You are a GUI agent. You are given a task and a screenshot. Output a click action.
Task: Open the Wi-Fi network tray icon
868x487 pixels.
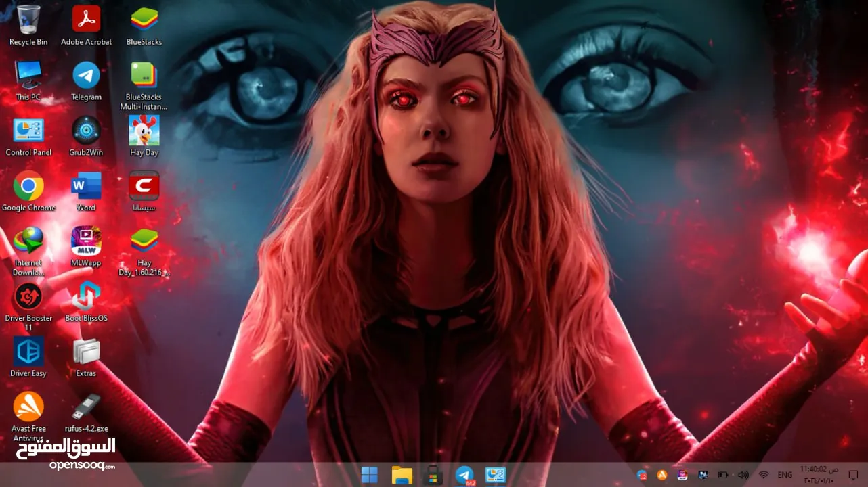[764, 475]
